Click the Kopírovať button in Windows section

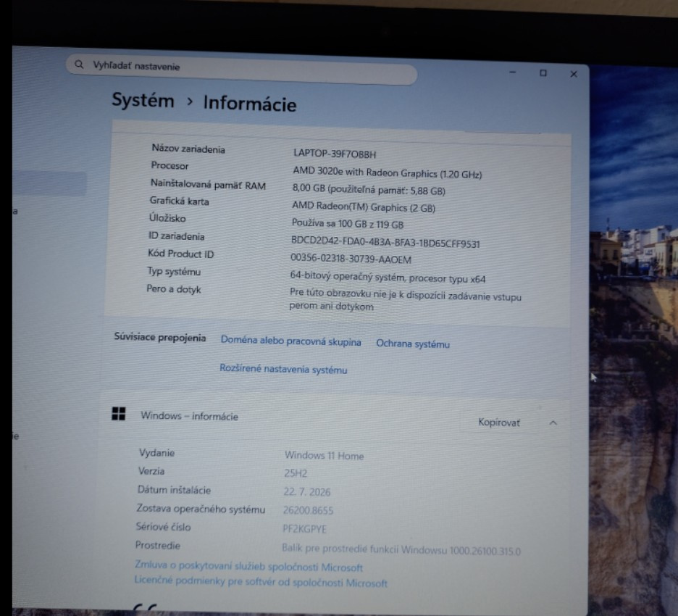[x=499, y=423]
